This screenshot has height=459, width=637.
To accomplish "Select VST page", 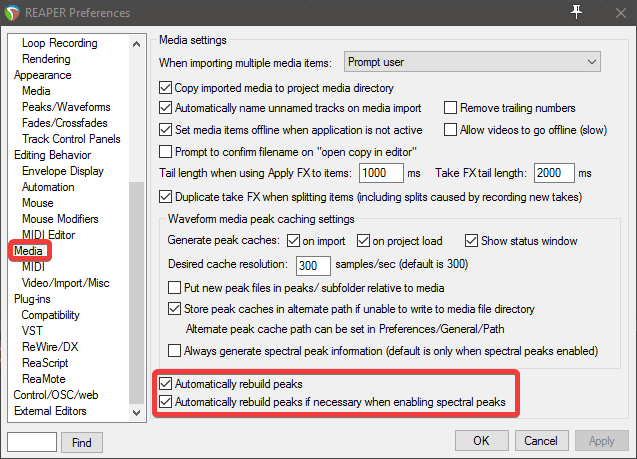I will coord(32,331).
